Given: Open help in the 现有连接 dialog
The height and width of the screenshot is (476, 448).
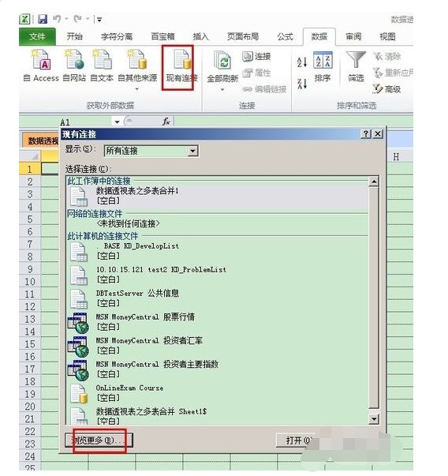Looking at the screenshot, I should pos(366,134).
